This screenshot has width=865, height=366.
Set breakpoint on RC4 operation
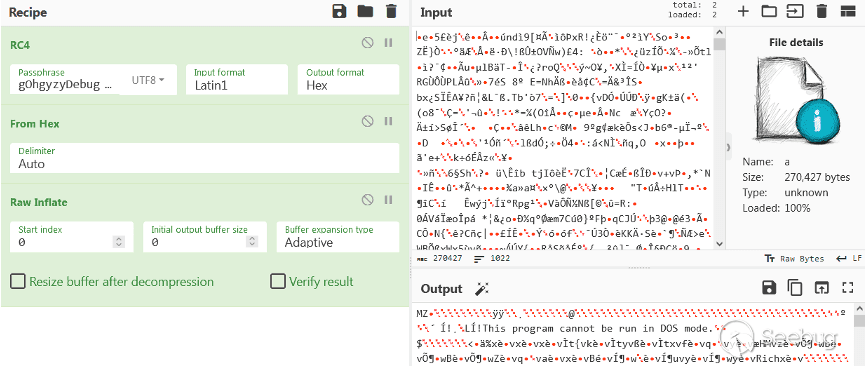pos(388,43)
